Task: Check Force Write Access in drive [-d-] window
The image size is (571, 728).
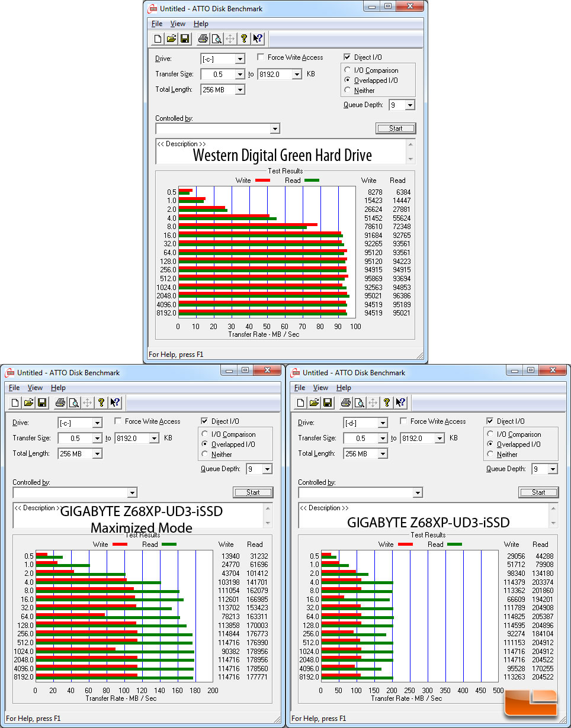Action: coord(404,421)
